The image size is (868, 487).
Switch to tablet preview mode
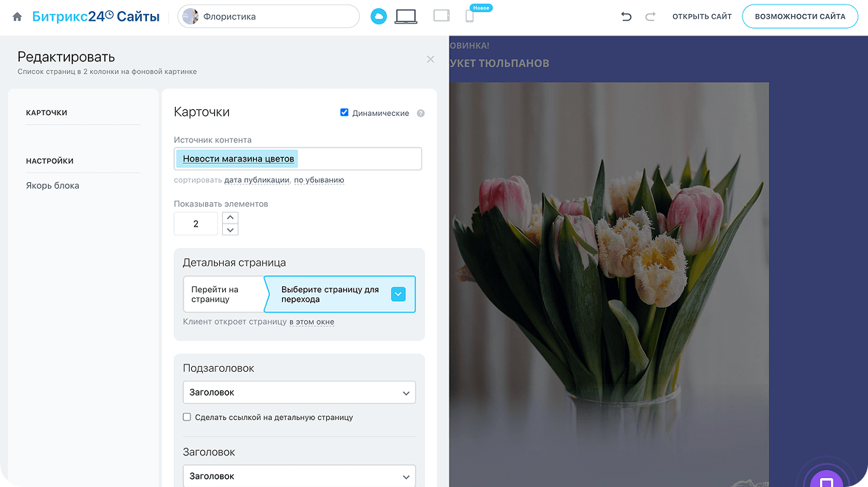point(441,15)
